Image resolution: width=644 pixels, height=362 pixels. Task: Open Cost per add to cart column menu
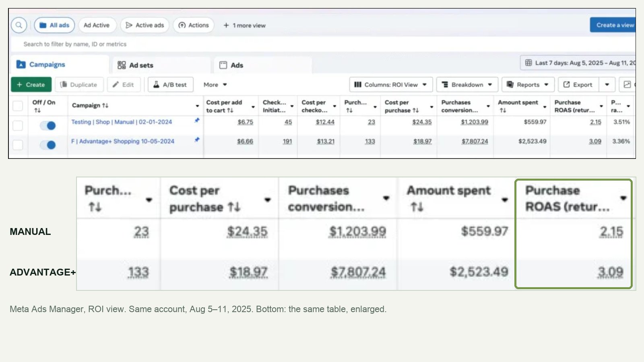click(x=253, y=107)
